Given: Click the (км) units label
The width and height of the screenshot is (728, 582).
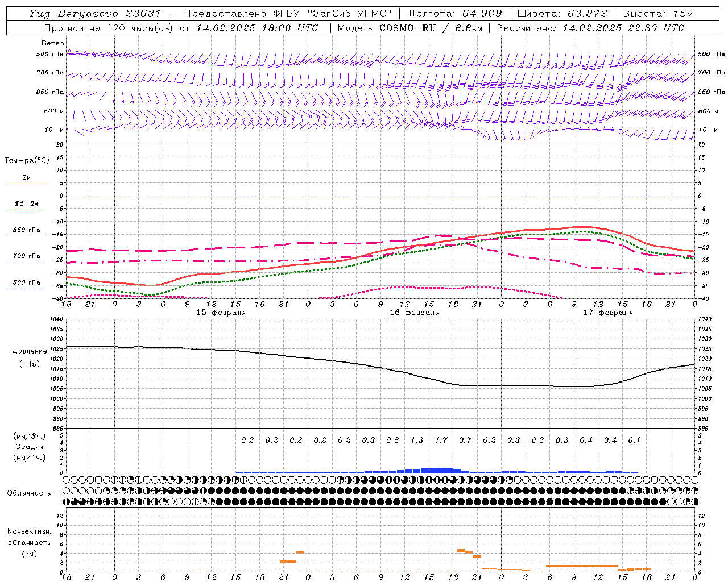Looking at the screenshot, I should coord(30,554).
